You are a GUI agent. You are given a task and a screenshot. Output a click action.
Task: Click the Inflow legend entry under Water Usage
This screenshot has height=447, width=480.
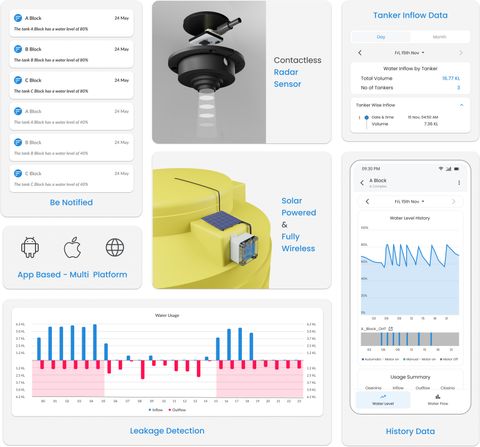156,410
